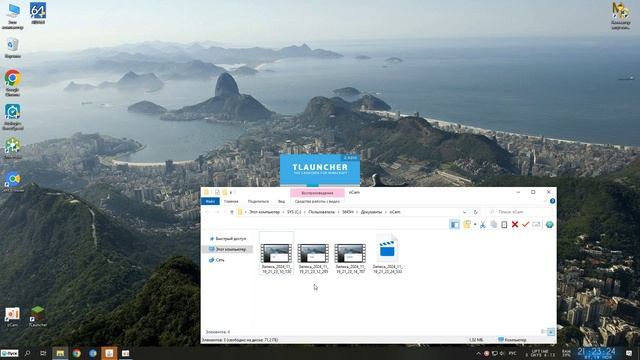Click Документы breadcrumb segment
This screenshot has height=360, width=640.
coord(371,212)
